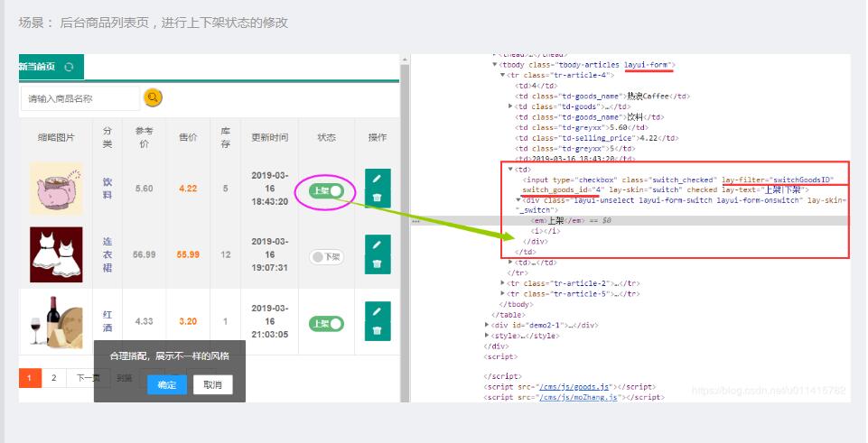Click the refresh icon in the current page tab
Viewport: 868px width, 443px height.
(70, 67)
